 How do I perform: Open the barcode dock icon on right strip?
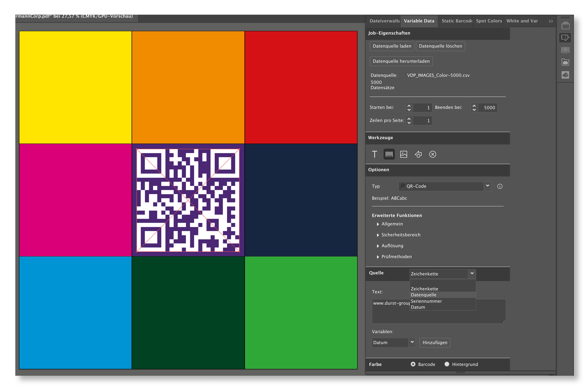(x=565, y=50)
